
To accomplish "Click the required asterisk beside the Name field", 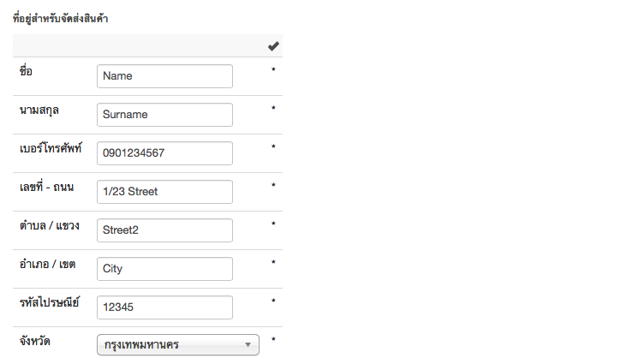I will pyautogui.click(x=273, y=70).
